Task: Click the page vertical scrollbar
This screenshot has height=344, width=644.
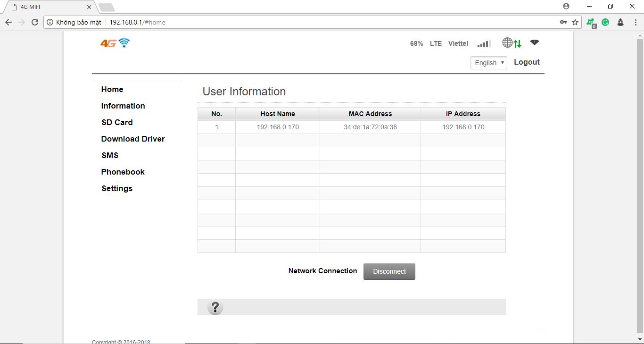Action: (x=640, y=185)
